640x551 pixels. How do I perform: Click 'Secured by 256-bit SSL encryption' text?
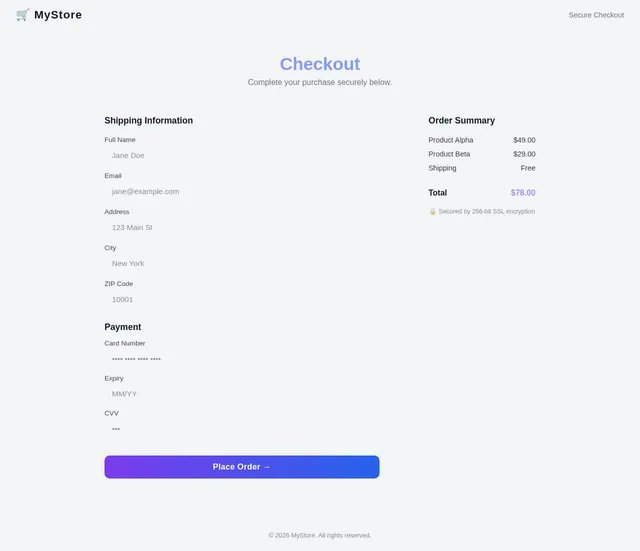[x=487, y=211]
